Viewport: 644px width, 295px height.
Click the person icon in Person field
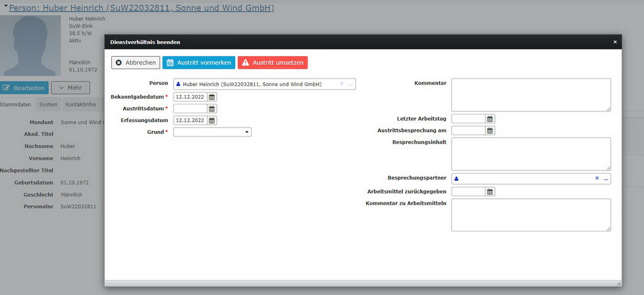[178, 84]
